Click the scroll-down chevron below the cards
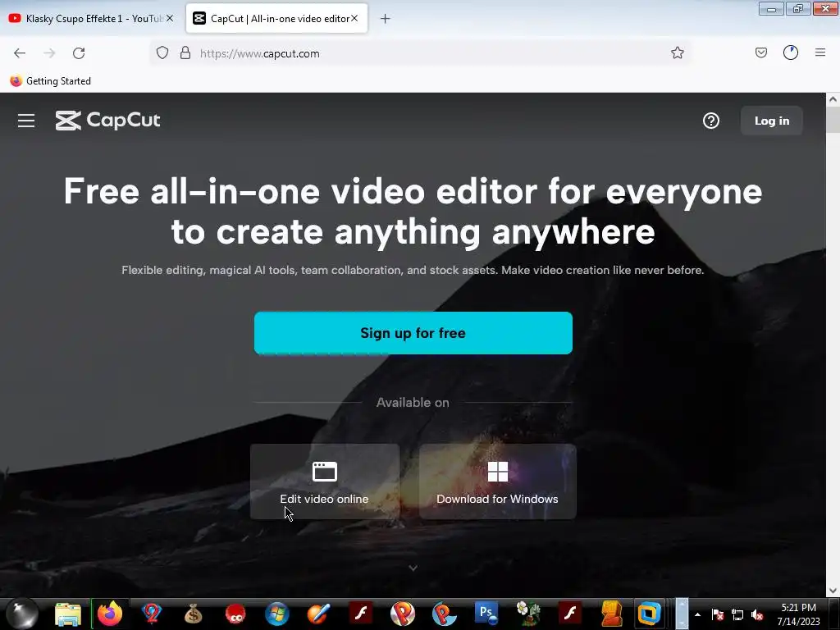840x630 pixels. [413, 568]
